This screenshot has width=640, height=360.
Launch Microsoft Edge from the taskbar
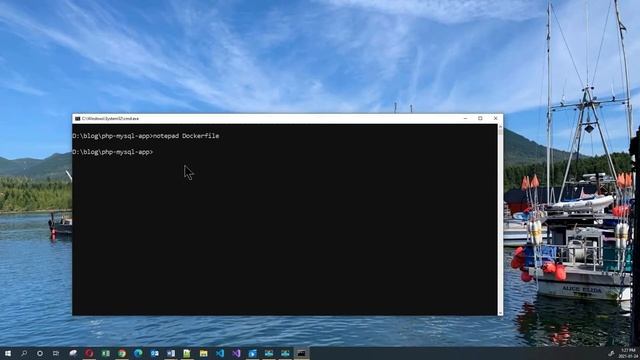pos(138,353)
